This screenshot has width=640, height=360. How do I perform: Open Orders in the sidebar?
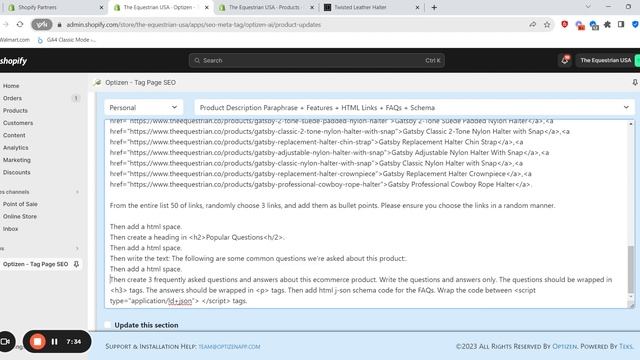click(x=12, y=98)
